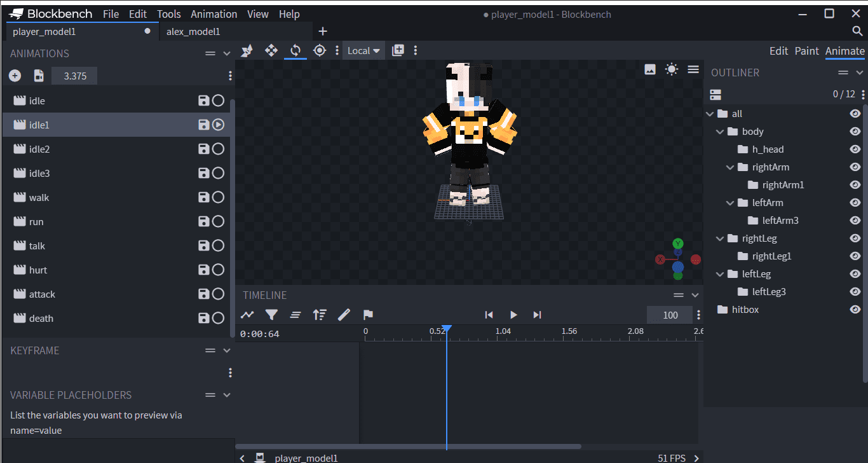Save the walk animation

pos(203,198)
